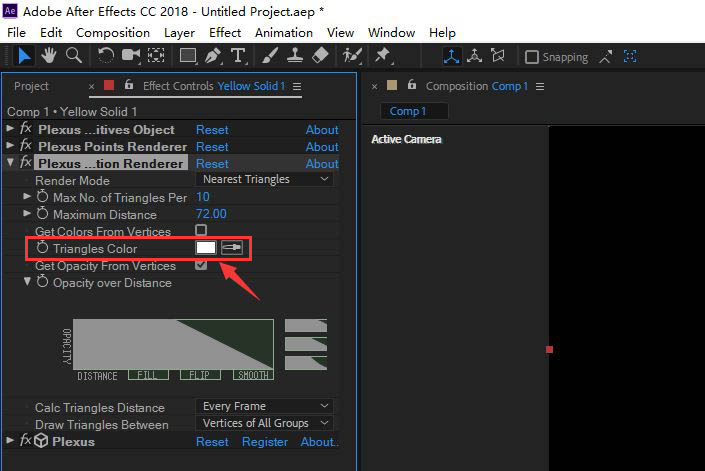Collapse the Opacity over Distance section
This screenshot has width=705, height=471.
point(28,283)
